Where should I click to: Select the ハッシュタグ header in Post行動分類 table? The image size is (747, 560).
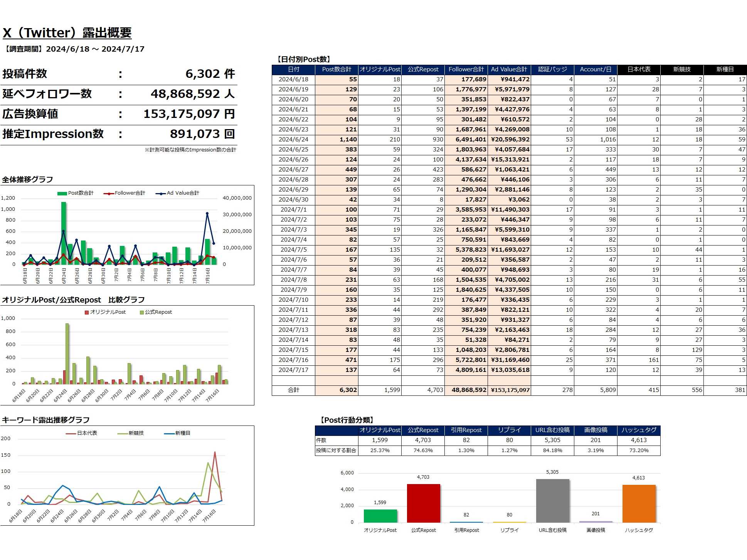point(639,430)
